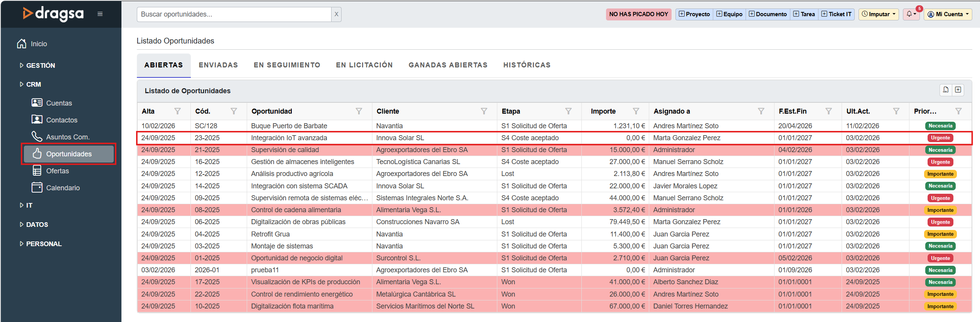Image resolution: width=980 pixels, height=322 pixels.
Task: Open the Imputar dropdown
Action: tap(879, 14)
